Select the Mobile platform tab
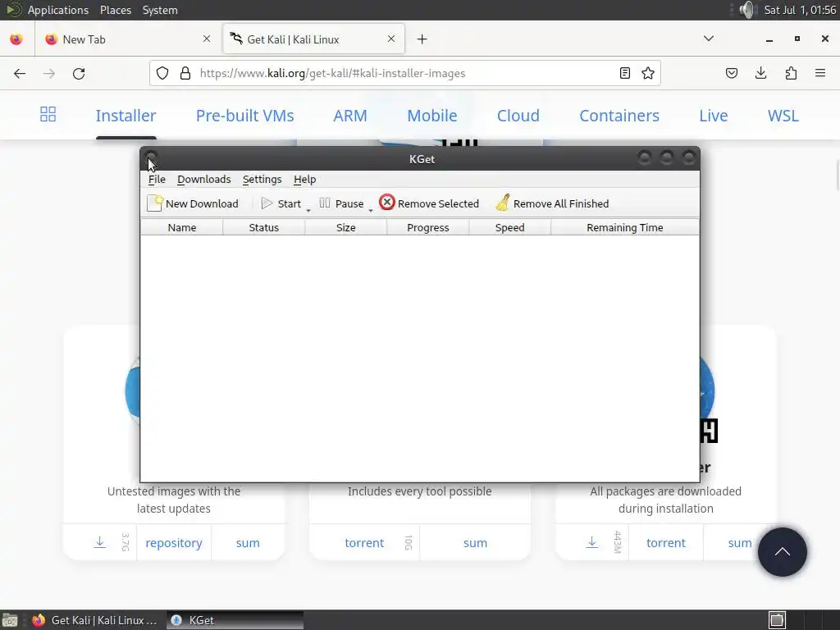The image size is (840, 630). [432, 116]
